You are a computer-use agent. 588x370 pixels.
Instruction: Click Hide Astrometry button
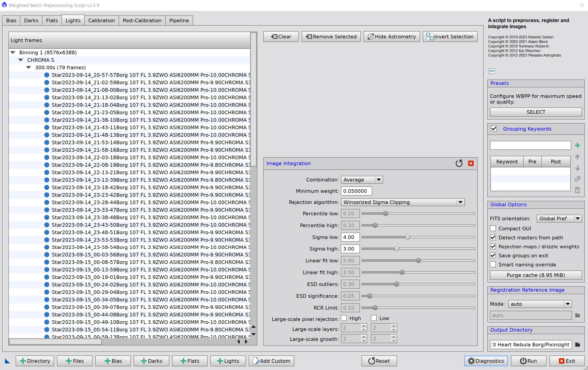(391, 37)
